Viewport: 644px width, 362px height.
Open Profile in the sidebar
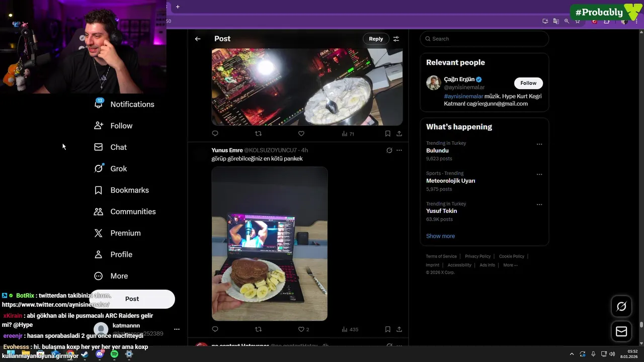click(x=113, y=254)
